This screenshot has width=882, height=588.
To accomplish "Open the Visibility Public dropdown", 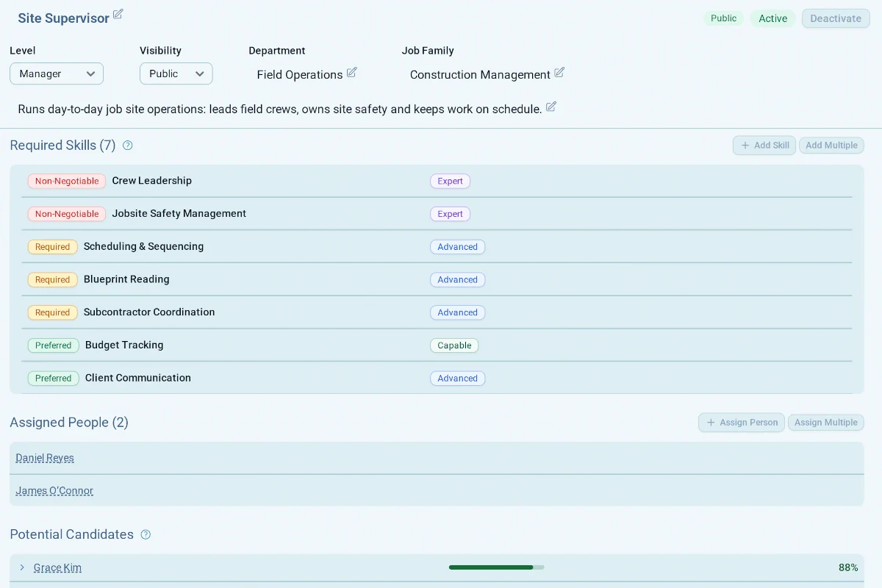I will click(x=176, y=73).
